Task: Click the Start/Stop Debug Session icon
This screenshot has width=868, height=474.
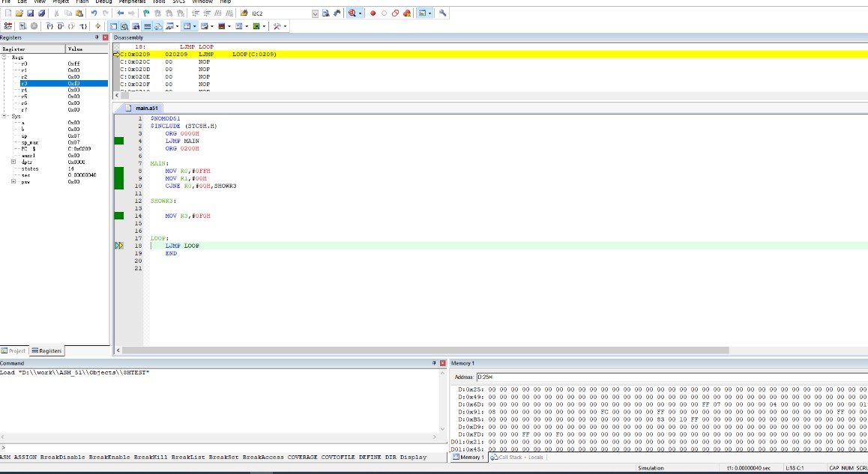Action: click(x=352, y=13)
